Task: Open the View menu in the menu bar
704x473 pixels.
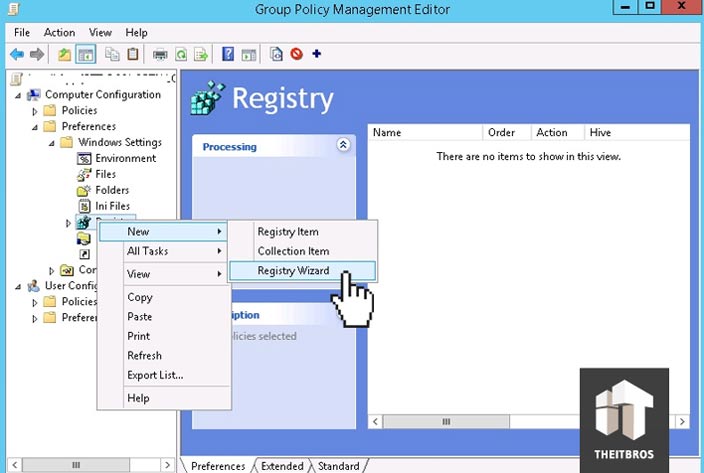Action: (100, 33)
